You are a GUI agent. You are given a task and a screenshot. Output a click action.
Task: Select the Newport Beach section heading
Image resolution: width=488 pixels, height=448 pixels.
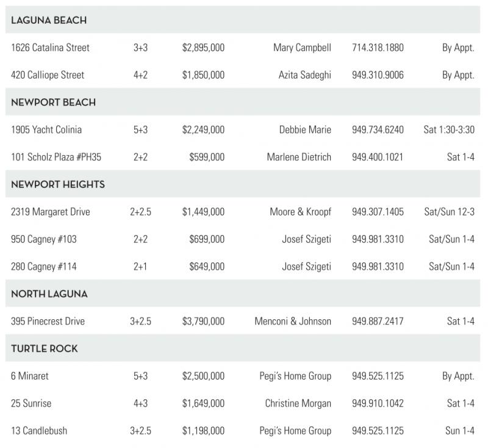pyautogui.click(x=53, y=103)
